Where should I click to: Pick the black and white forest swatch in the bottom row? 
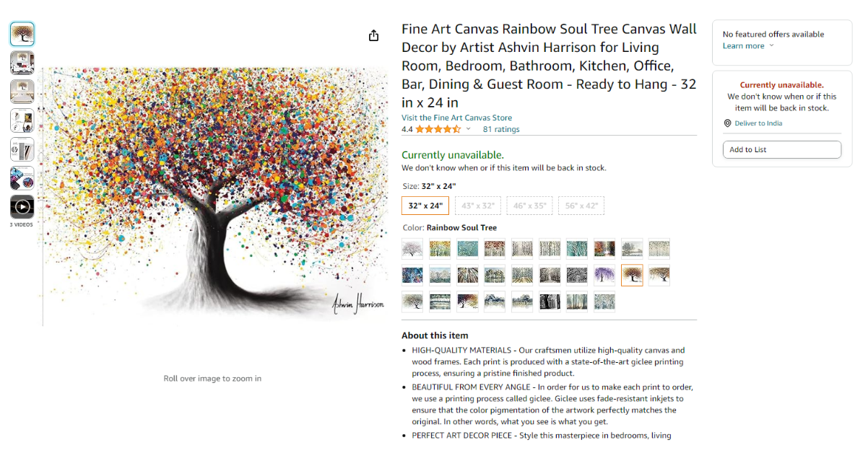[x=550, y=302]
